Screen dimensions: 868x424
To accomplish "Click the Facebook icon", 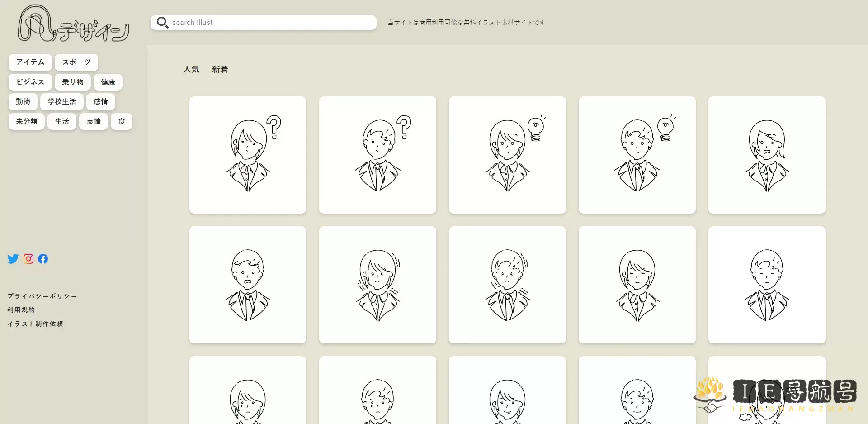I will [43, 259].
